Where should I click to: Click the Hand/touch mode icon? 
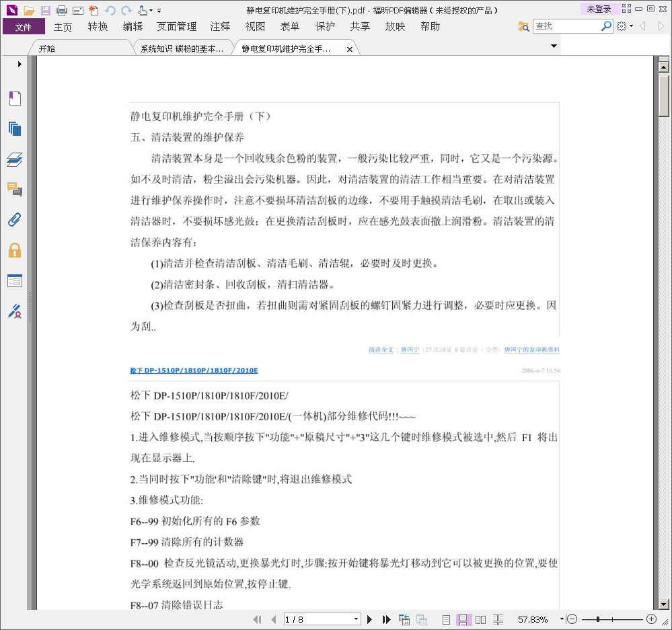point(143,10)
